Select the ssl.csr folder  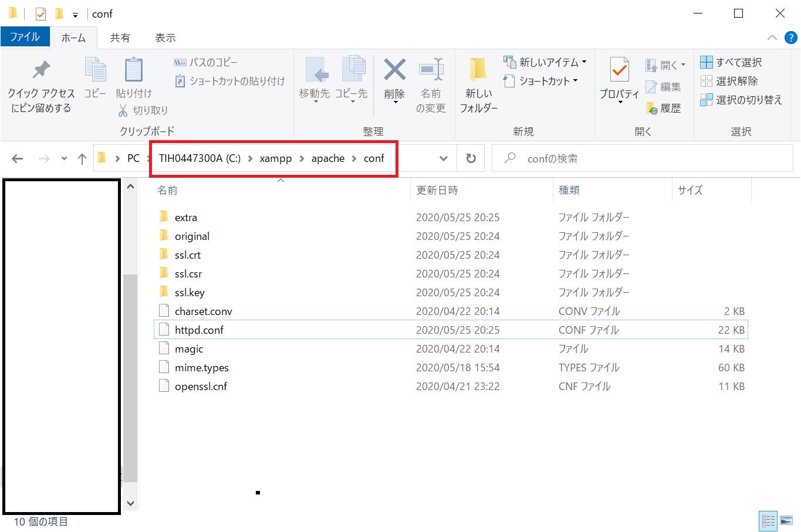450,273
